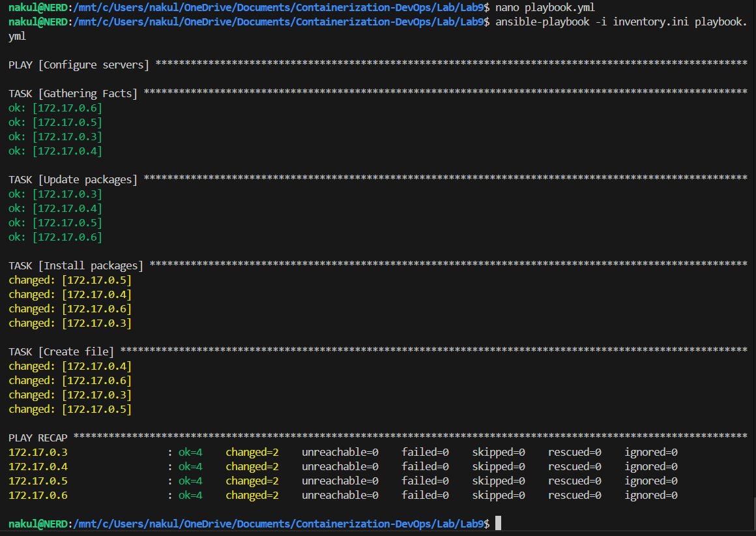Click 'ok=4' in the 172.17.0.6 recap row

(190, 496)
